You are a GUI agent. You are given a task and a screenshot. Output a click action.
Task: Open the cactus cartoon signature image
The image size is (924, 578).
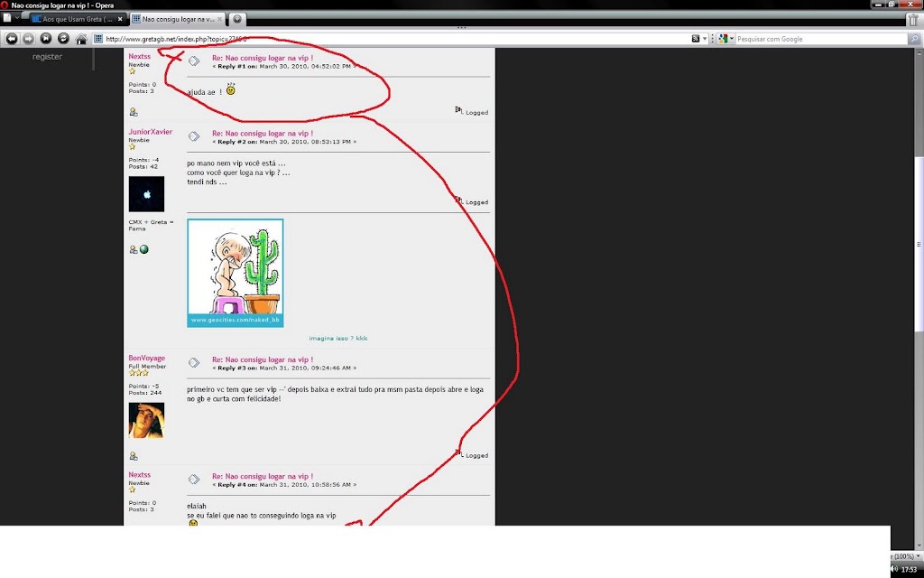pyautogui.click(x=236, y=273)
